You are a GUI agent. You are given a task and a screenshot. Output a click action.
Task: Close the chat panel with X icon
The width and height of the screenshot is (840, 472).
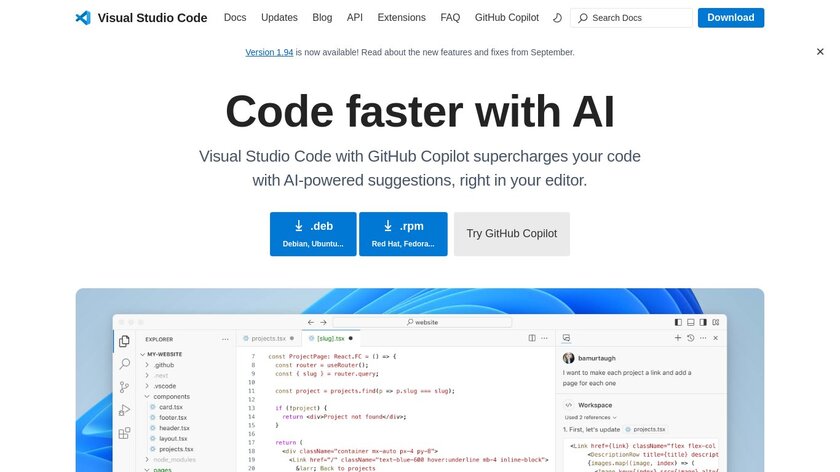pyautogui.click(x=716, y=338)
